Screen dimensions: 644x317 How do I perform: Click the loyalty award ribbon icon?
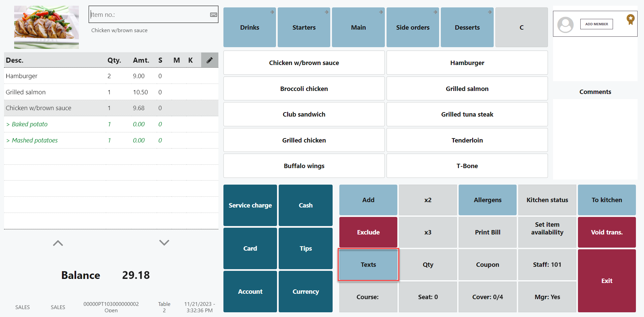[x=630, y=20]
